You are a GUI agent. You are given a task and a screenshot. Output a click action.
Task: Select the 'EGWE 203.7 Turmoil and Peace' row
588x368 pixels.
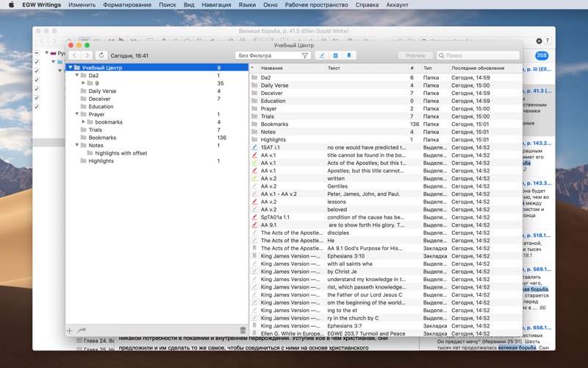pos(385,333)
